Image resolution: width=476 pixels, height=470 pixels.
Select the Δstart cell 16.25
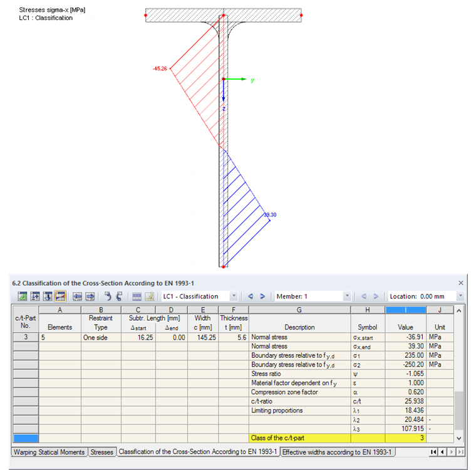(x=138, y=338)
